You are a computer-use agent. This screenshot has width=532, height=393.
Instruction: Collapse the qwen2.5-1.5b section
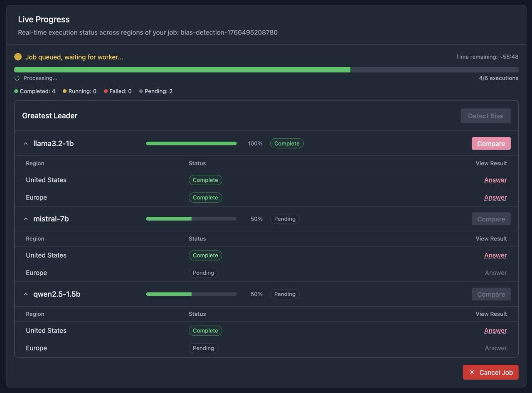point(25,294)
